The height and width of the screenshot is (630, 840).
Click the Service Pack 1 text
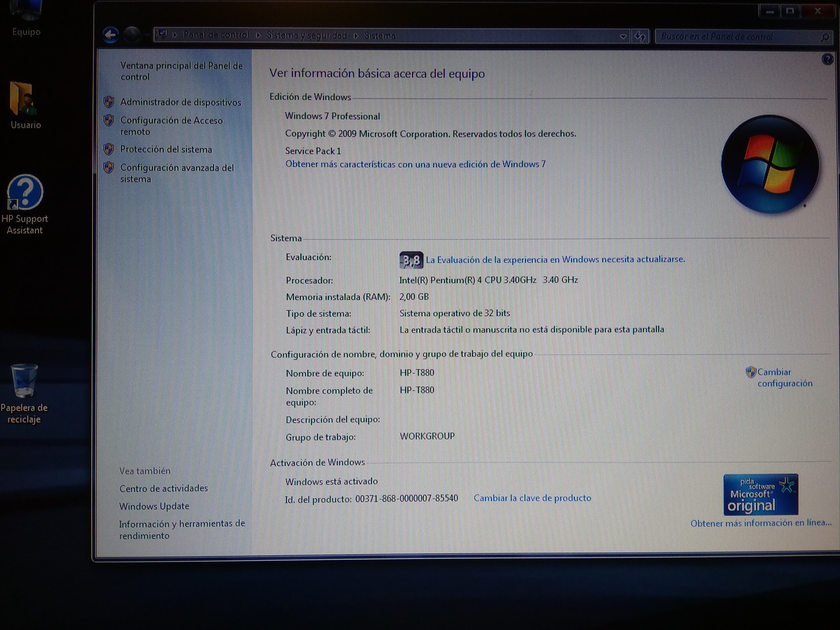point(313,151)
